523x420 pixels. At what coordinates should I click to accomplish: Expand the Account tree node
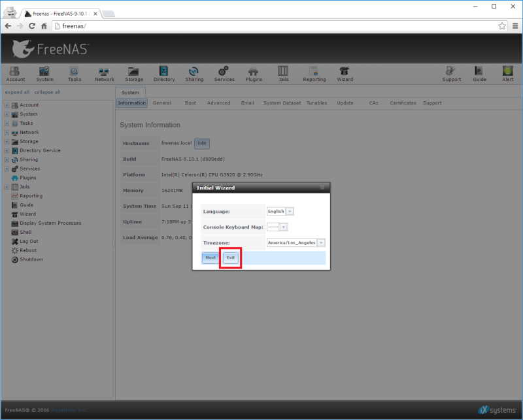7,105
